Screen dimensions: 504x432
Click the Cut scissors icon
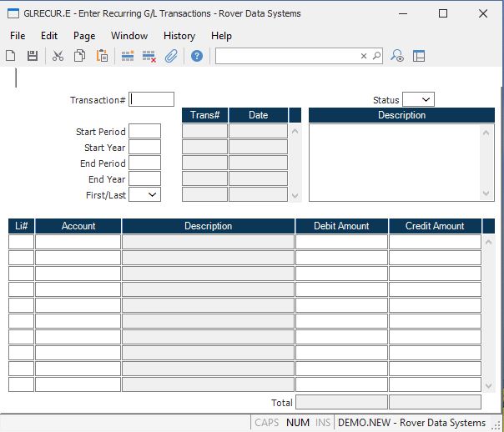tap(58, 56)
